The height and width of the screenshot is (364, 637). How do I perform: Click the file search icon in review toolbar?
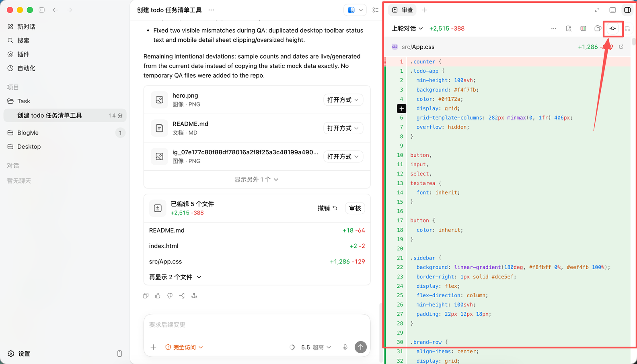569,29
